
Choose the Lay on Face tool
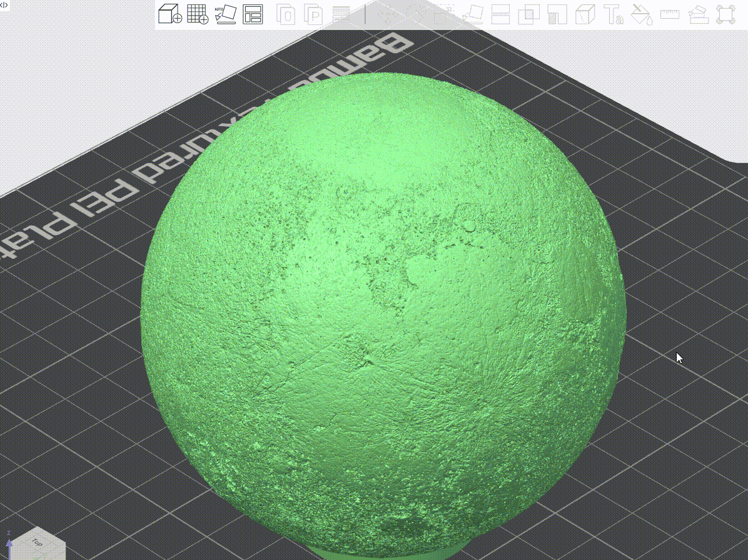pyautogui.click(x=473, y=14)
